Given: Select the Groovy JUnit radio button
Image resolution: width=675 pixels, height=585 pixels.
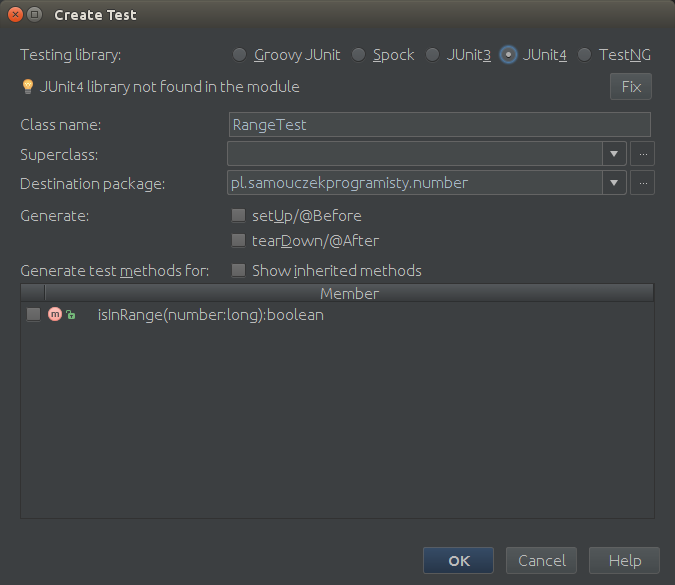Looking at the screenshot, I should point(239,55).
